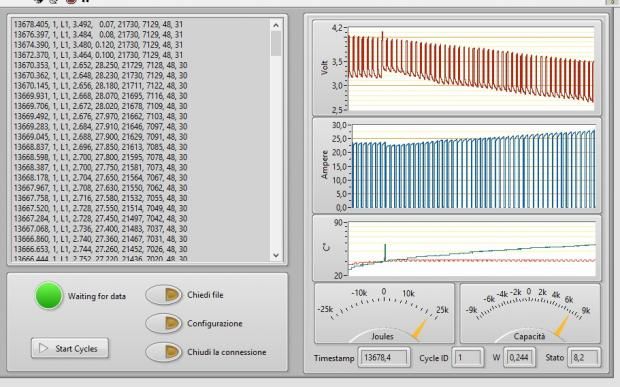This screenshot has height=387, width=620.
Task: Click the Volt axis label
Action: coord(325,68)
